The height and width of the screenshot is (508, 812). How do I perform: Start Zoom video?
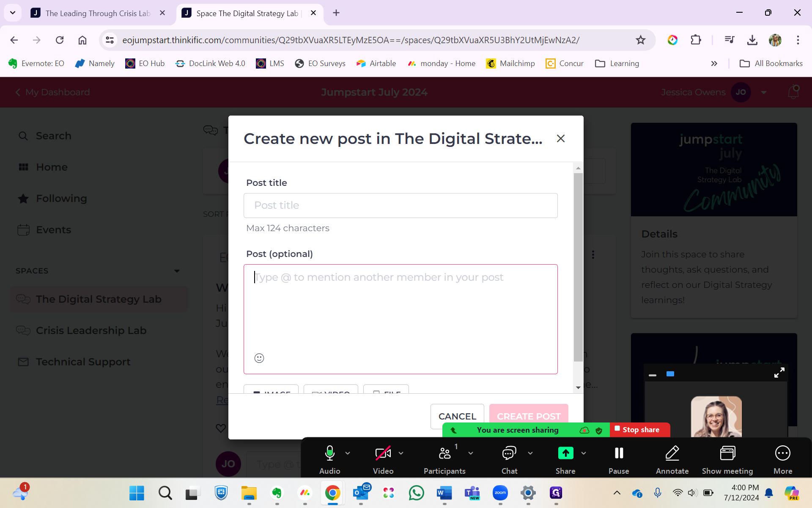pos(383,459)
